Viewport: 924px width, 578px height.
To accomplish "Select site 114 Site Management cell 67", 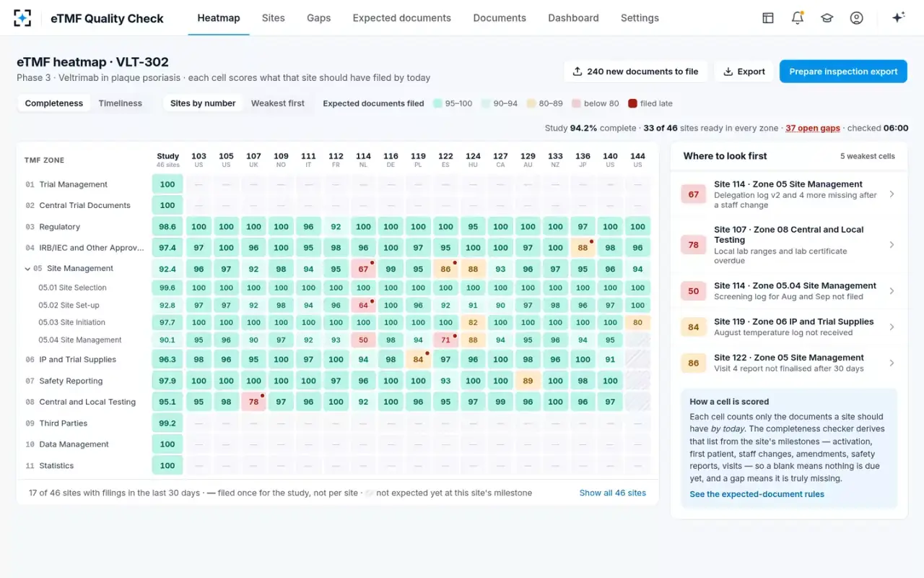I will (x=363, y=269).
